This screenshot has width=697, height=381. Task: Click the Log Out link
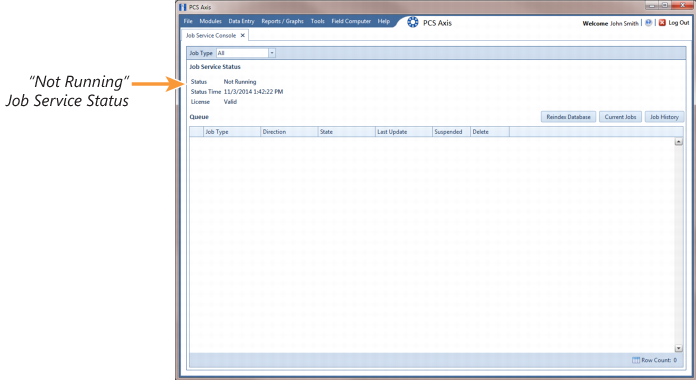[x=678, y=23]
